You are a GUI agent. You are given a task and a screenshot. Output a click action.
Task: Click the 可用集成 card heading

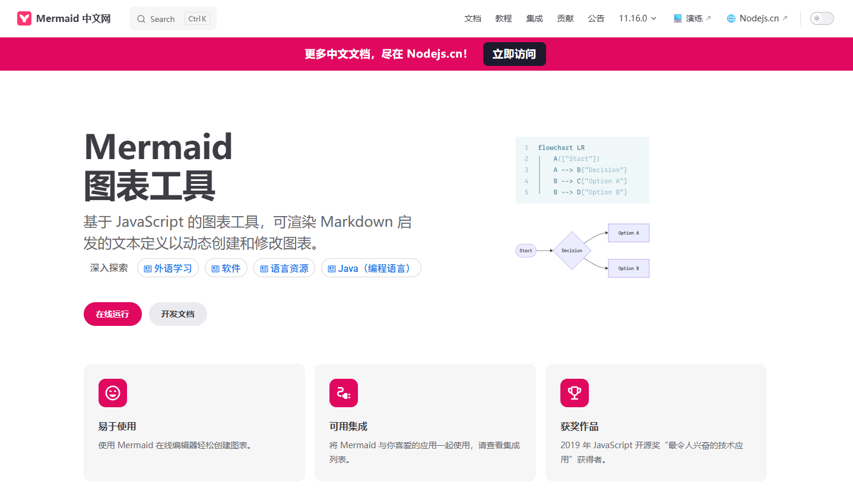tap(348, 426)
